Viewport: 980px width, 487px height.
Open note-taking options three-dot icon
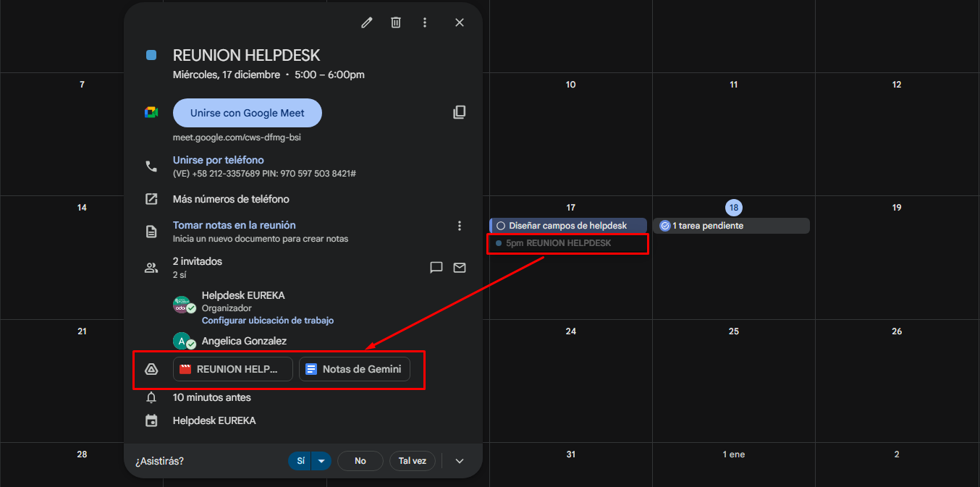pyautogui.click(x=460, y=226)
